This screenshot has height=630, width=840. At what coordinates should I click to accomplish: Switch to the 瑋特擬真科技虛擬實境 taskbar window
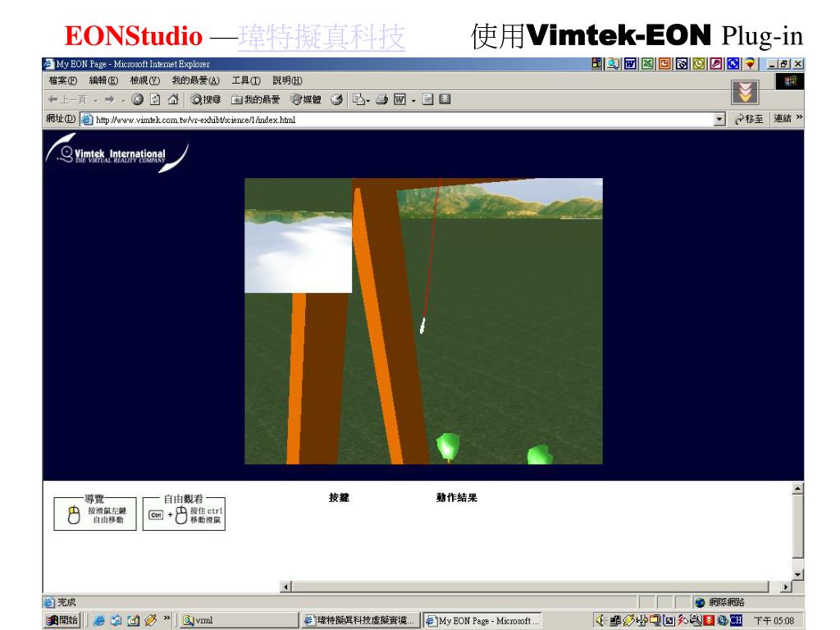[360, 620]
